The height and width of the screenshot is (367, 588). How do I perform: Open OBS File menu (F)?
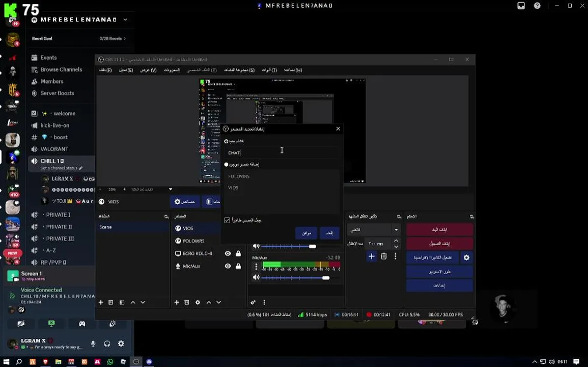pos(105,70)
